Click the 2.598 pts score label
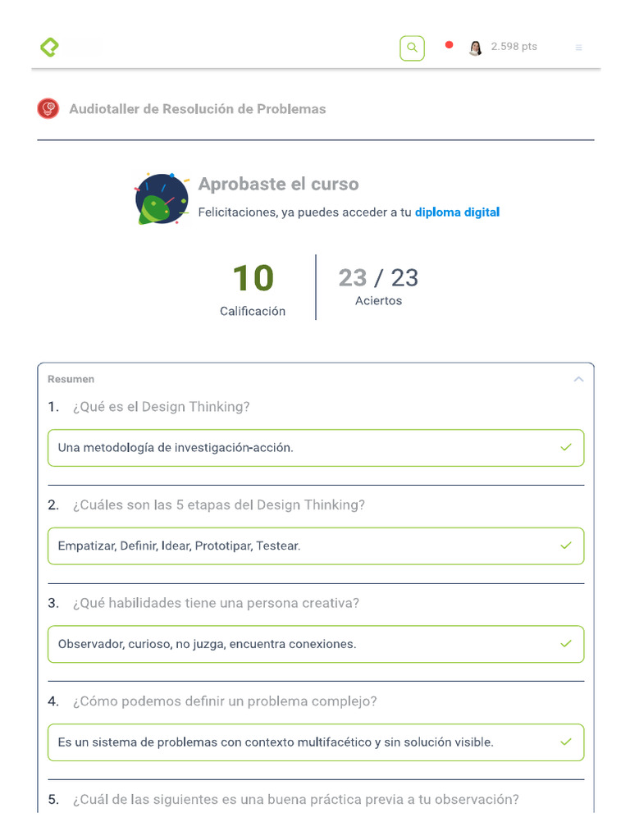The height and width of the screenshot is (840, 630). (x=514, y=47)
